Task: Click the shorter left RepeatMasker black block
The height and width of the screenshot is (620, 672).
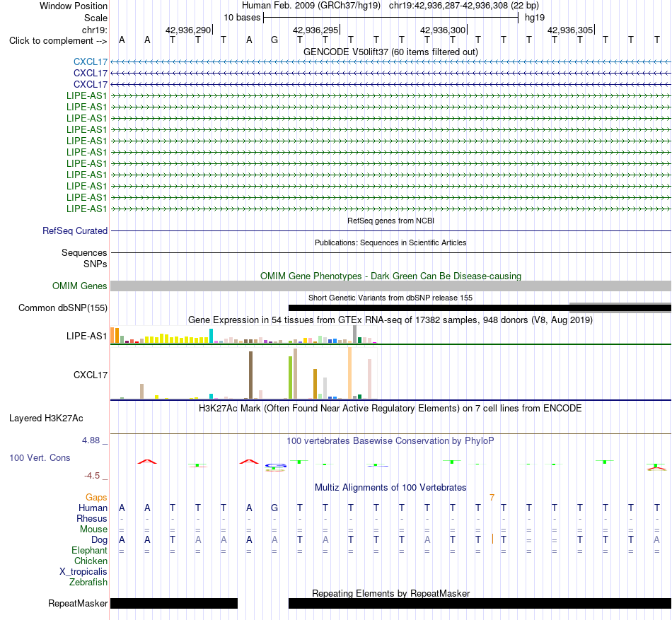Action: pos(174,603)
